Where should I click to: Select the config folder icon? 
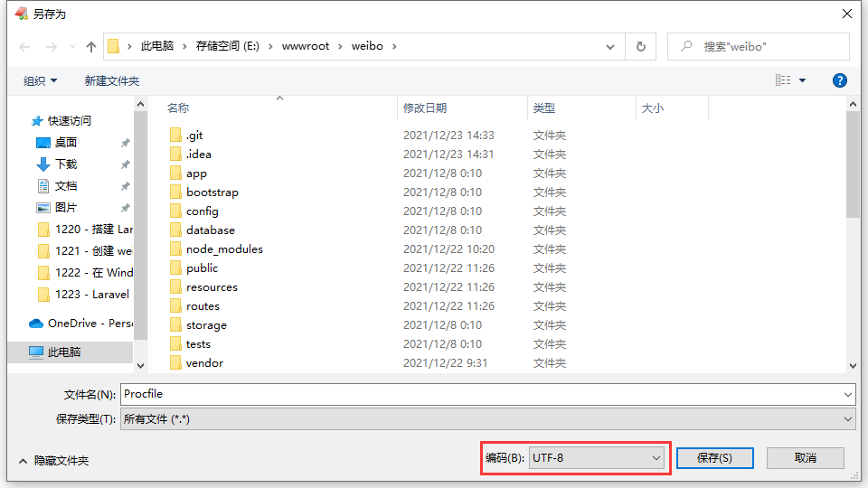pyautogui.click(x=176, y=211)
